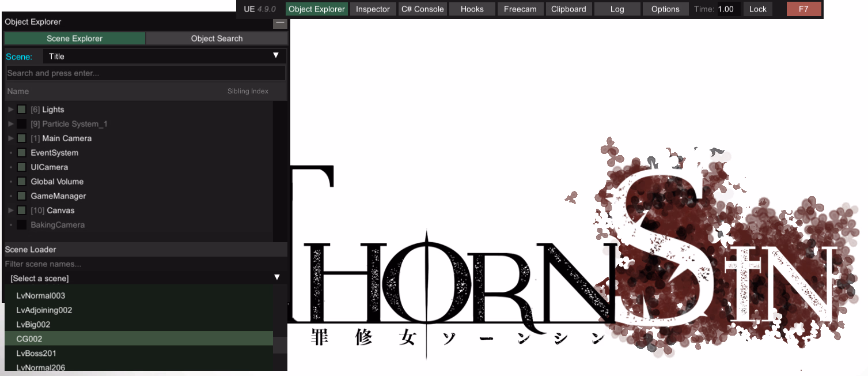The height and width of the screenshot is (376, 868).
Task: Enable the Particle System_1 checkbox
Action: (21, 124)
